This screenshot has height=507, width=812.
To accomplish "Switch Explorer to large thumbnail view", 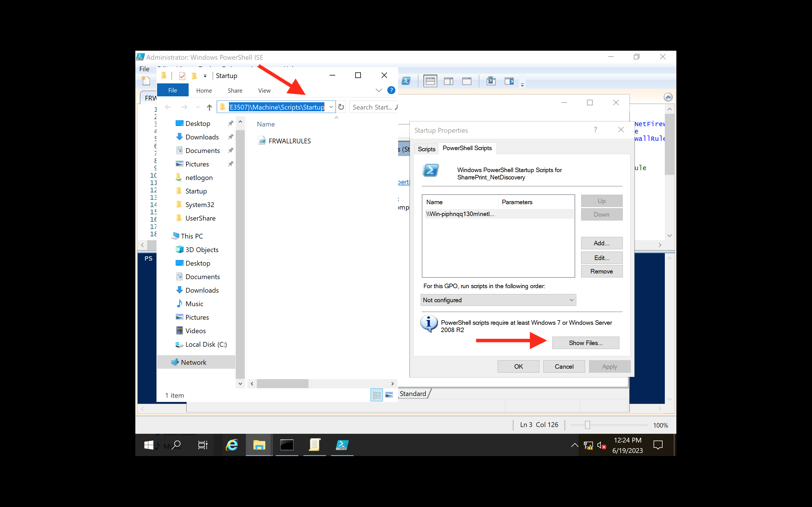I will pyautogui.click(x=390, y=395).
